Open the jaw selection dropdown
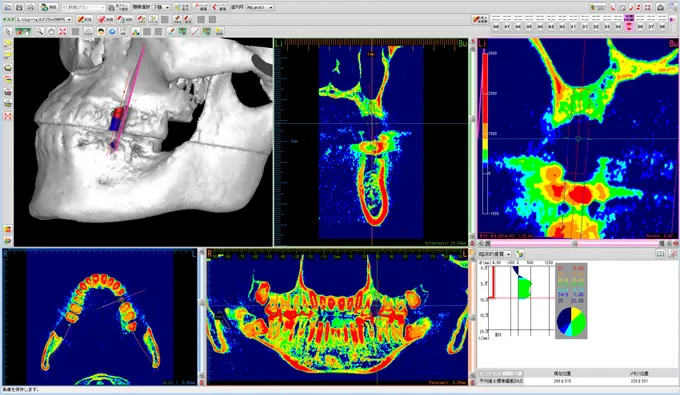Image resolution: width=680 pixels, height=395 pixels. pyautogui.click(x=161, y=7)
